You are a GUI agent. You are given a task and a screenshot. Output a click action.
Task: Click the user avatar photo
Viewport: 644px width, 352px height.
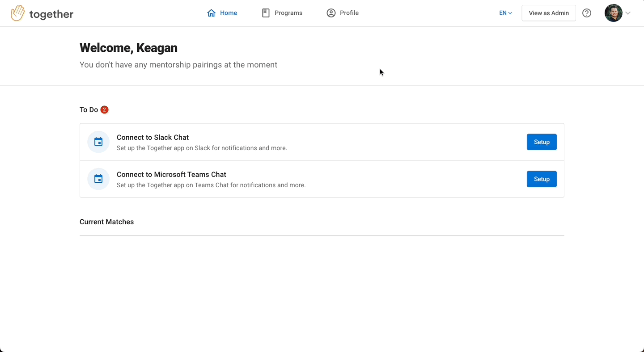point(614,13)
